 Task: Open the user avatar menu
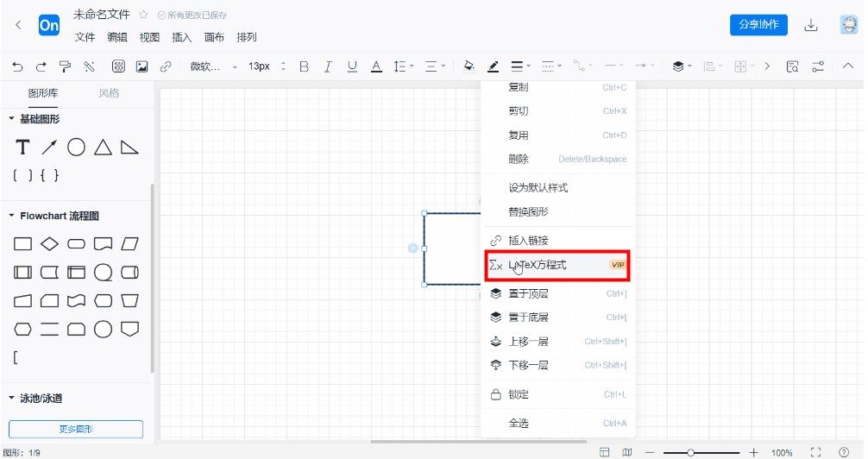(x=848, y=25)
